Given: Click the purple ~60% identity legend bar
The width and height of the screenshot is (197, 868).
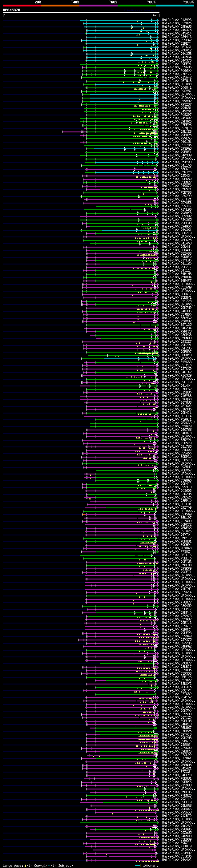Looking at the screenshot, I should click(x=98, y=6).
